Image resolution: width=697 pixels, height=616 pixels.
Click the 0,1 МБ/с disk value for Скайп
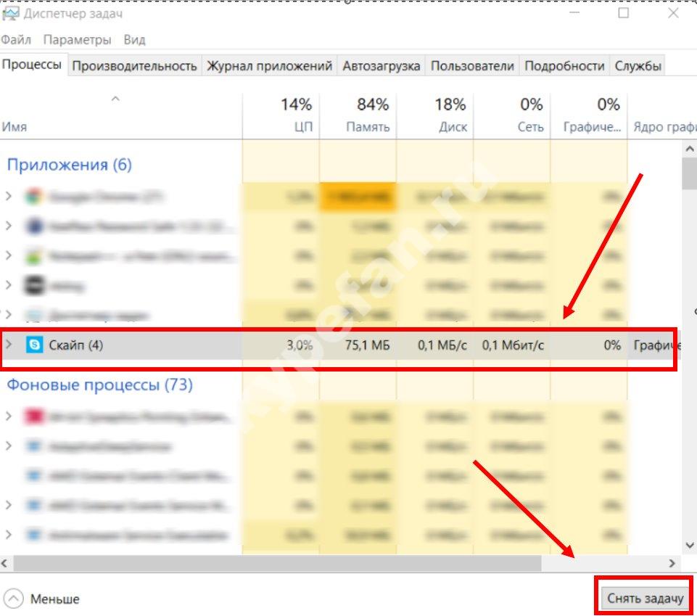pos(442,345)
